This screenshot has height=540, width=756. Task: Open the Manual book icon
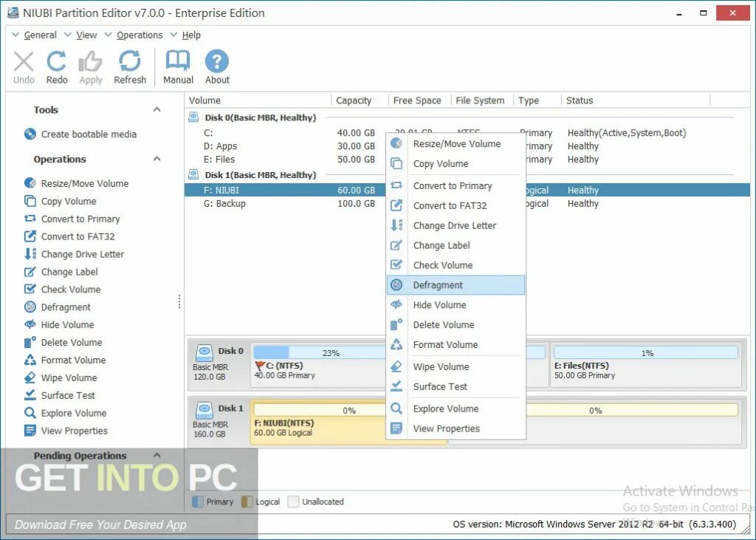click(x=178, y=67)
